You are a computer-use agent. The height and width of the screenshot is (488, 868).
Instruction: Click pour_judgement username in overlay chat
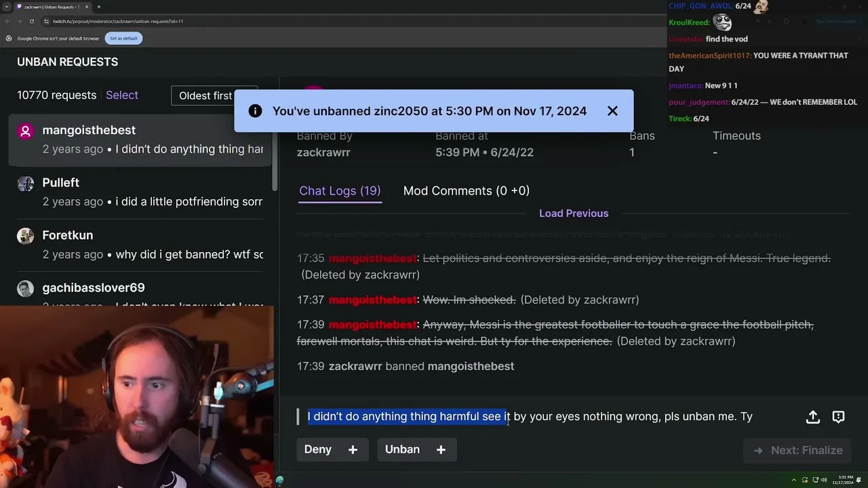click(x=699, y=102)
